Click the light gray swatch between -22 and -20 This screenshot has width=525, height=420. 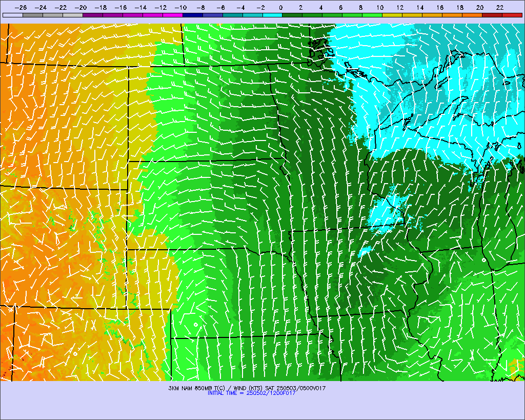[73, 15]
